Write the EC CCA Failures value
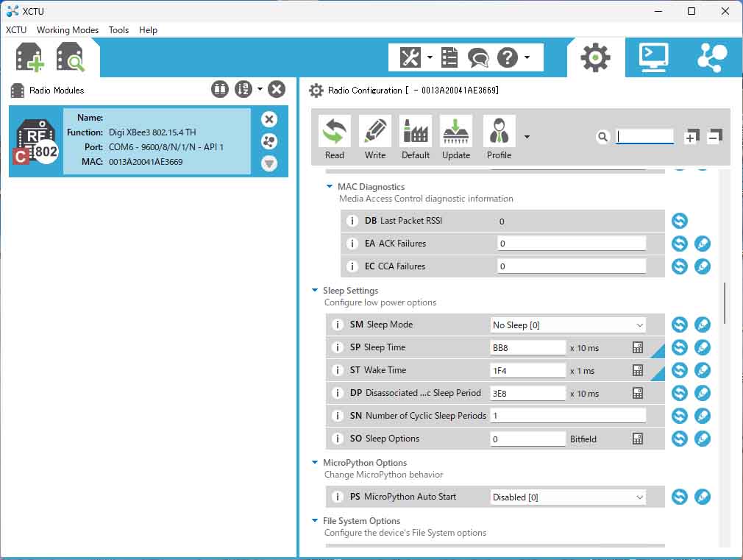Viewport: 743px width, 560px height. tap(703, 266)
